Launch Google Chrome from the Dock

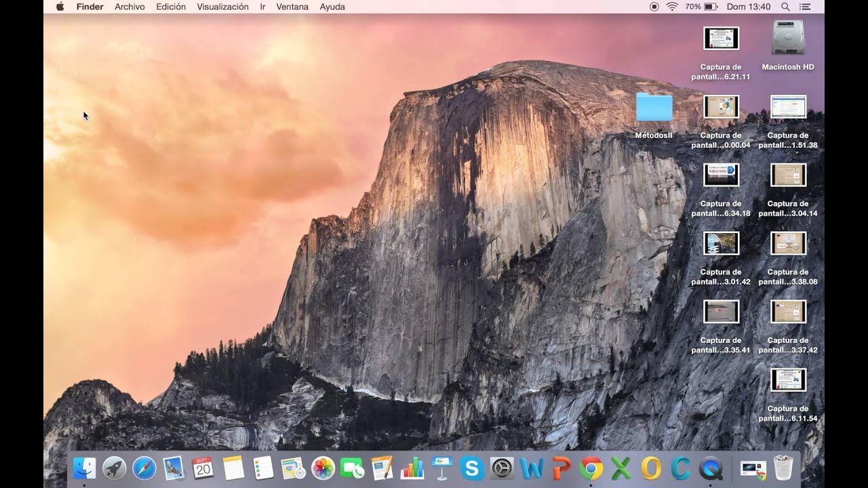point(591,468)
